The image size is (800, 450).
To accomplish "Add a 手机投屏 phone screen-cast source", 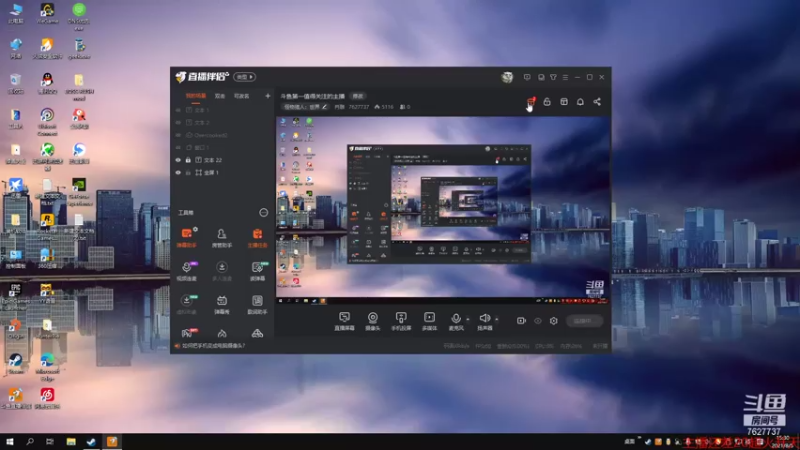I will [401, 321].
